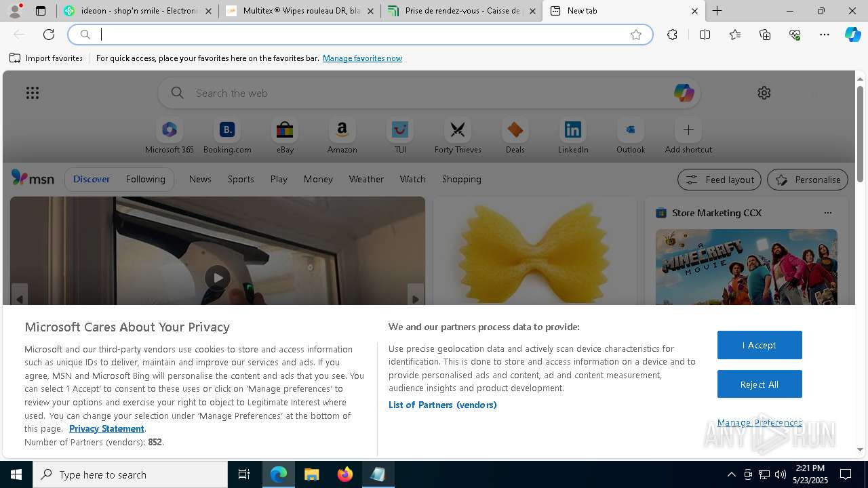Open the Minecraft Movie thumbnail
Viewport: 868px width, 488px height.
click(x=747, y=266)
